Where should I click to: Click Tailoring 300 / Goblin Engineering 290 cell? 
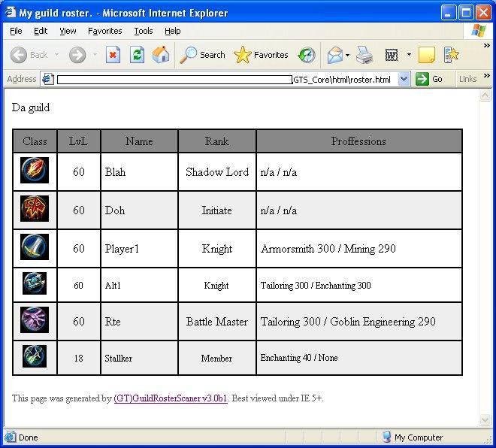pyautogui.click(x=358, y=322)
